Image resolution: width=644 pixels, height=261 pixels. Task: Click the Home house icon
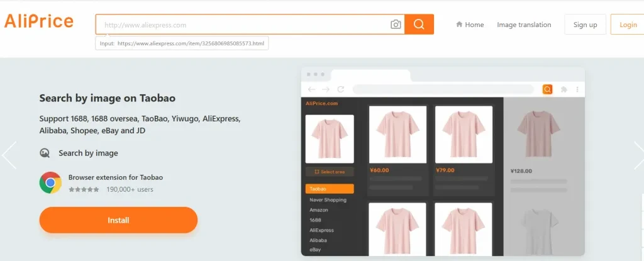(459, 25)
